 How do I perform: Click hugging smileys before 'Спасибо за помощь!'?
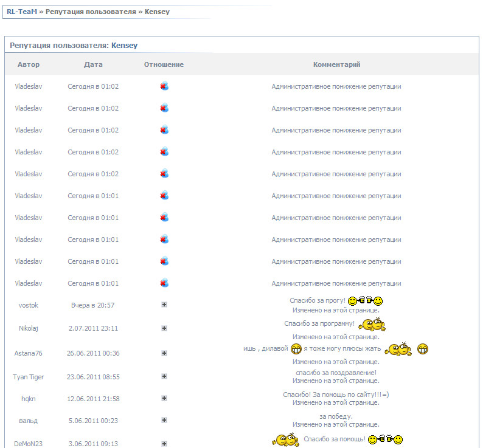point(285,439)
